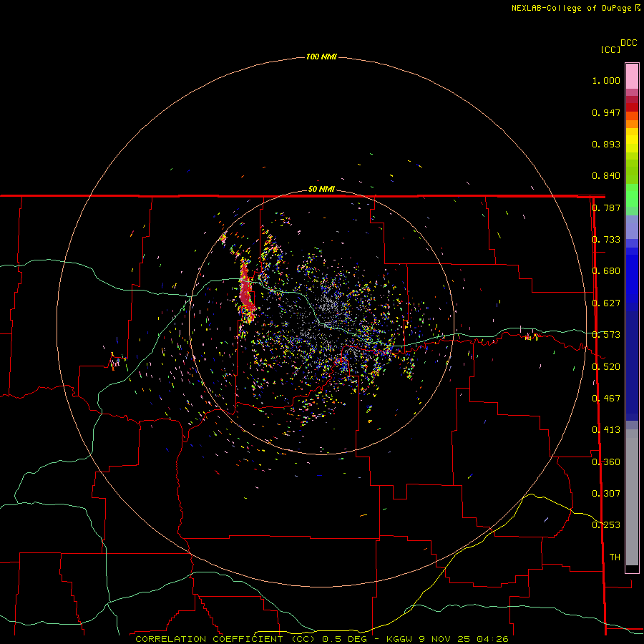Click the 100 NMI range ring label

click(x=321, y=57)
